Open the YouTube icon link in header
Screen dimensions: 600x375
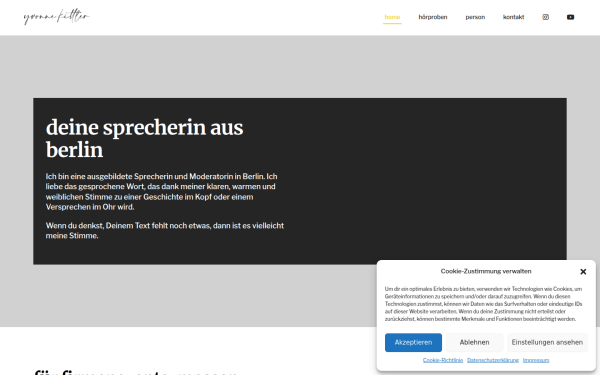(570, 17)
